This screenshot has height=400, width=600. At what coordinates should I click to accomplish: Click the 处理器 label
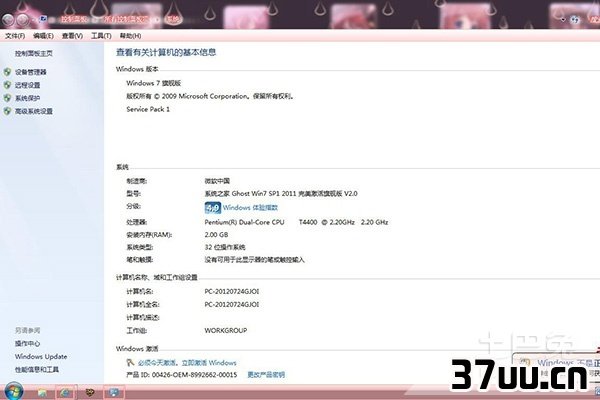(x=137, y=222)
